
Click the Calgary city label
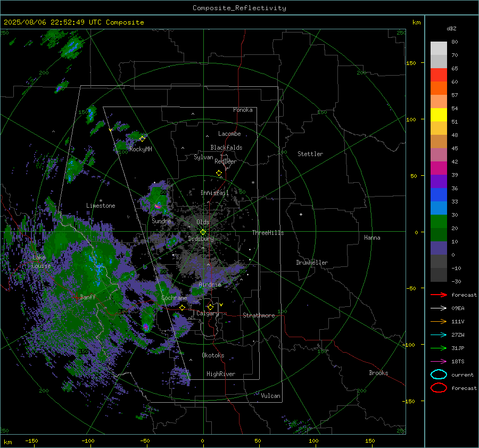click(208, 313)
